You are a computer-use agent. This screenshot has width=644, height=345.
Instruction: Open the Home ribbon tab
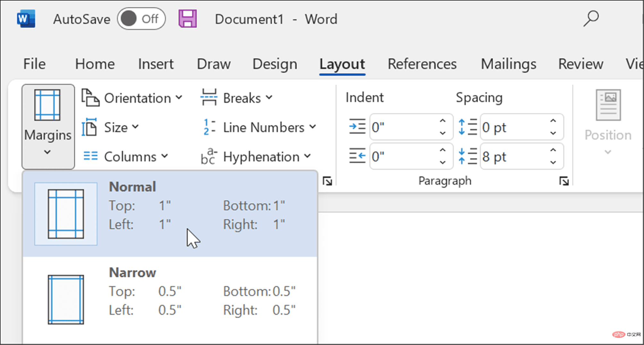[x=95, y=64]
